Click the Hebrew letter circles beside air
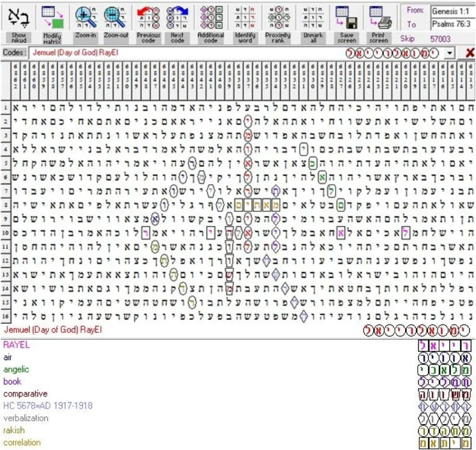This screenshot has height=450, width=476. pos(445,358)
